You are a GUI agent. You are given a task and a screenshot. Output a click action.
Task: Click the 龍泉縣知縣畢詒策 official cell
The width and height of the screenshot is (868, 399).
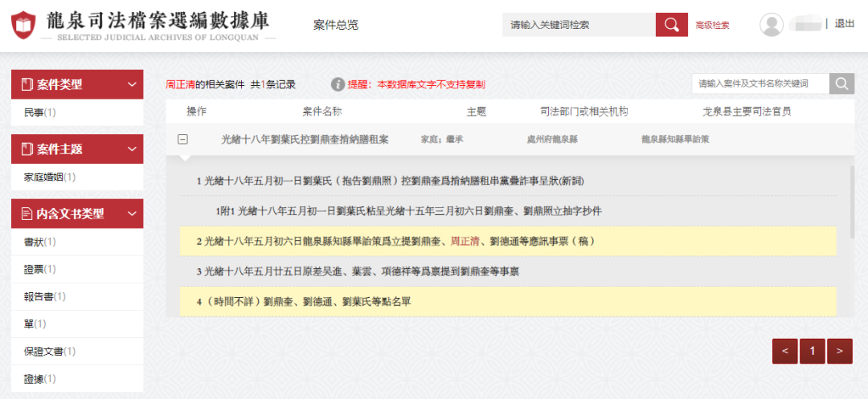pyautogui.click(x=675, y=139)
